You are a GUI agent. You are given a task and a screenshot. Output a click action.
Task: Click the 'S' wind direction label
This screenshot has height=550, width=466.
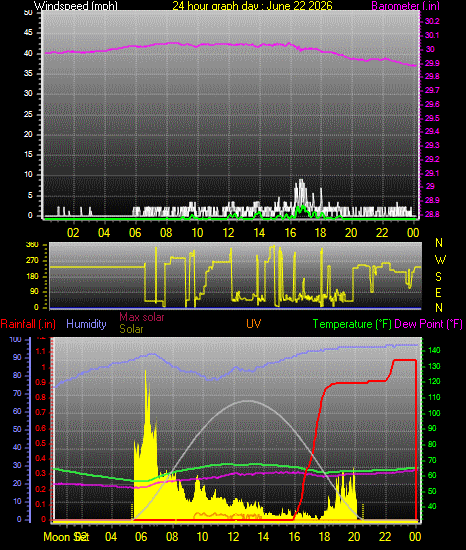coord(438,277)
